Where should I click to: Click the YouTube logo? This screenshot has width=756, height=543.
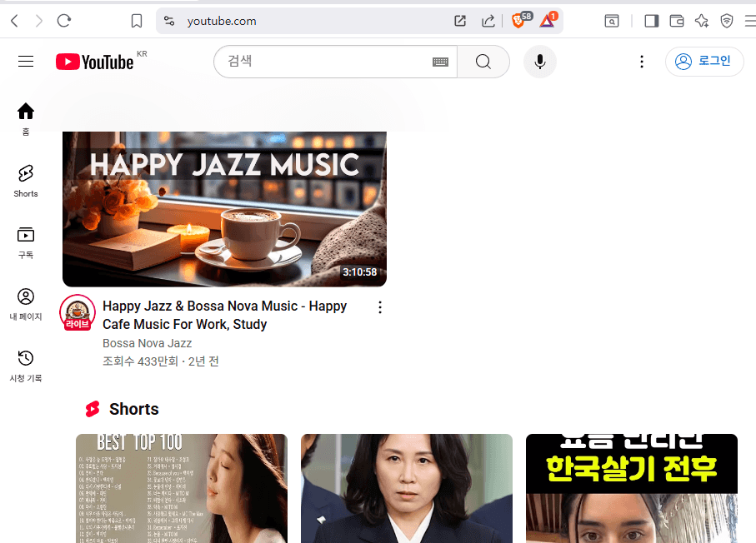(x=94, y=62)
